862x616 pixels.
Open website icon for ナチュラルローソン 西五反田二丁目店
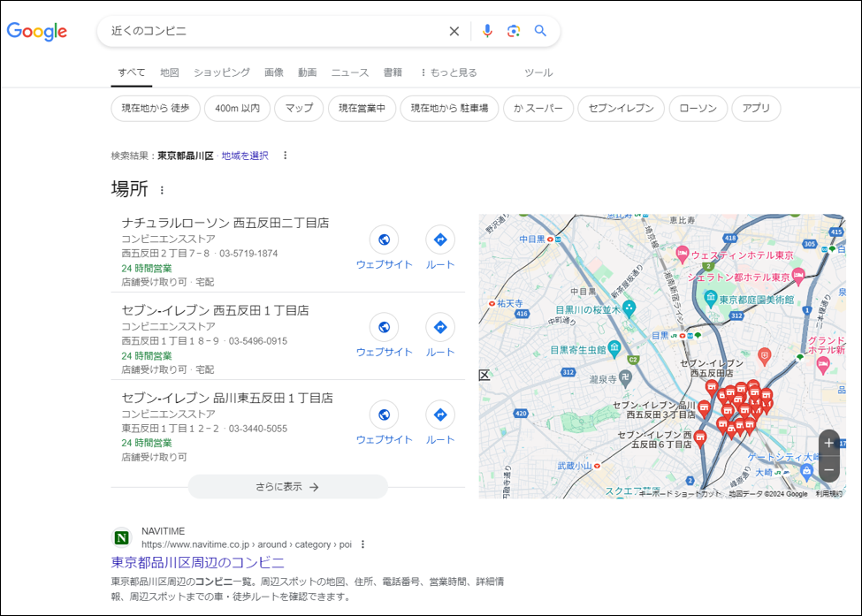coord(385,240)
